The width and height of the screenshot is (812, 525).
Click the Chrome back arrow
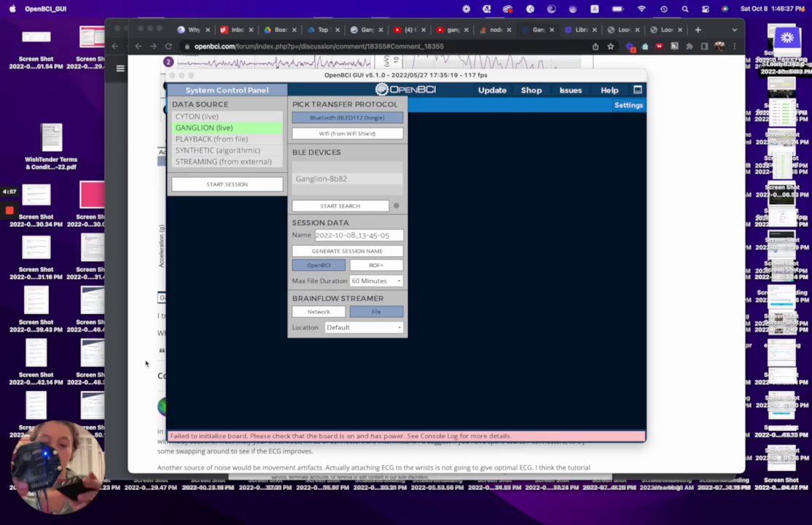tap(138, 46)
